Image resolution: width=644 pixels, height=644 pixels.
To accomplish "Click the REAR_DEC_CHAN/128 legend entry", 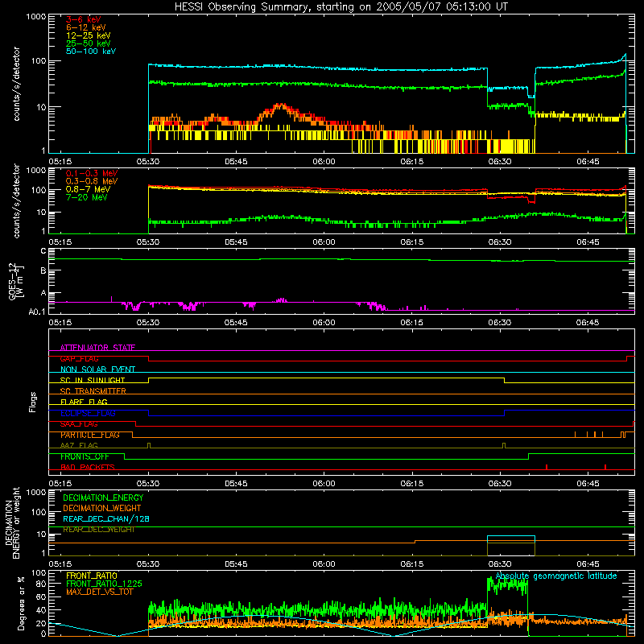I will coord(106,518).
